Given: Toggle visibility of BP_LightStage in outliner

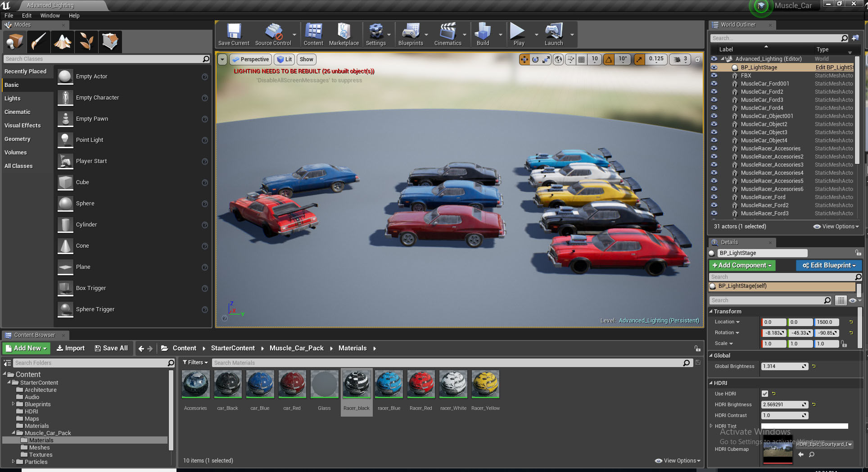Looking at the screenshot, I should coord(714,67).
